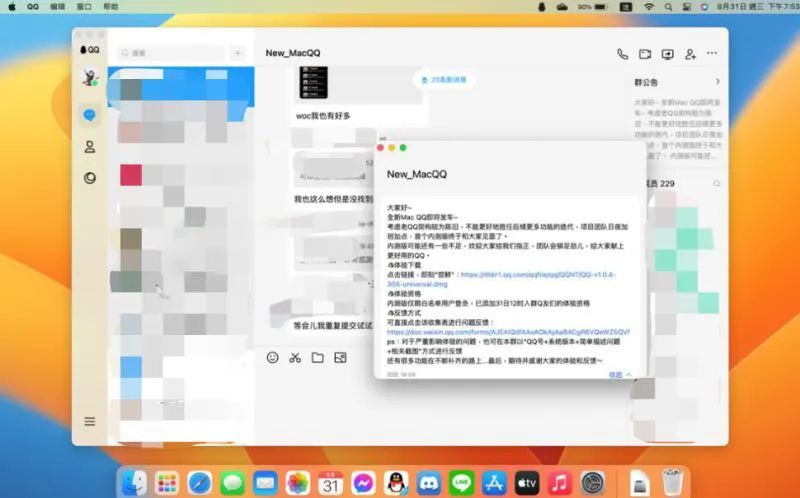800x498 pixels.
Task: Start a video call from the chat header
Action: [645, 54]
